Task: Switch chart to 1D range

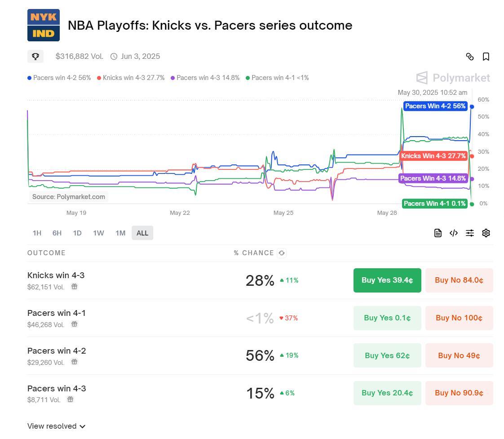Action: pos(77,233)
